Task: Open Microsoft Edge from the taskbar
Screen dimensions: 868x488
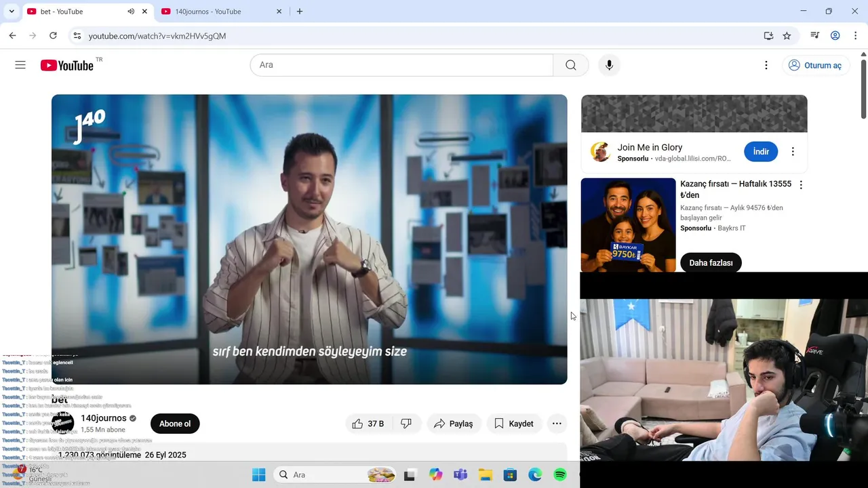Action: tap(535, 475)
